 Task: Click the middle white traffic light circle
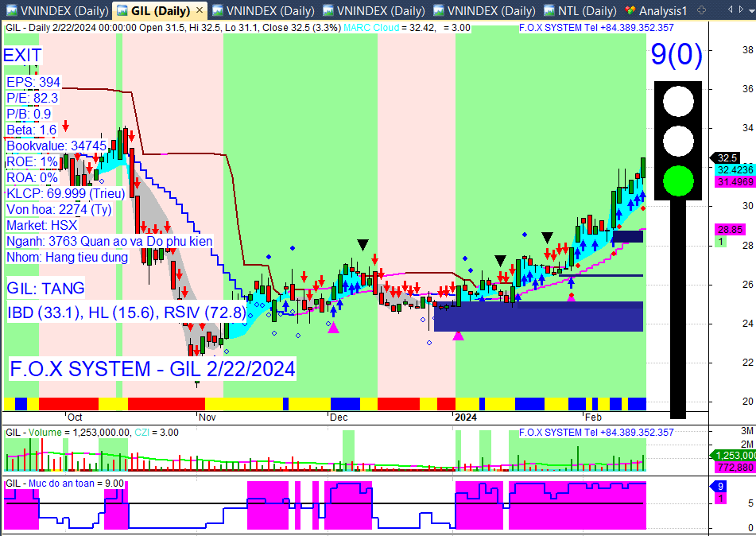pyautogui.click(x=678, y=142)
